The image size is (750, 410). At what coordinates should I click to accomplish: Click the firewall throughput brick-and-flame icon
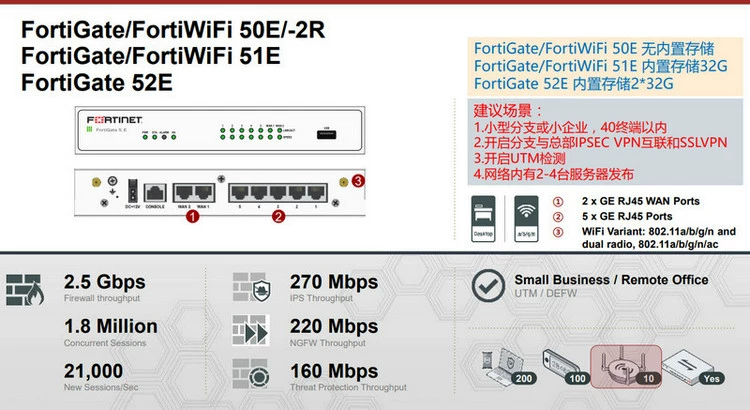[x=24, y=287]
